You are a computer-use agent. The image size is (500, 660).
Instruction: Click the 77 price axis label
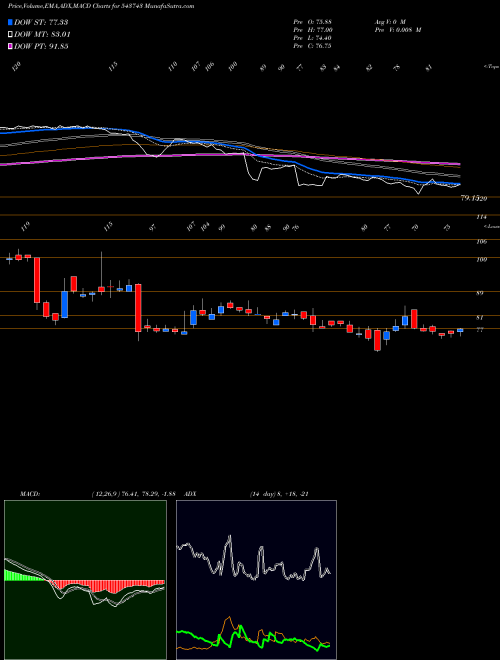[x=480, y=330]
